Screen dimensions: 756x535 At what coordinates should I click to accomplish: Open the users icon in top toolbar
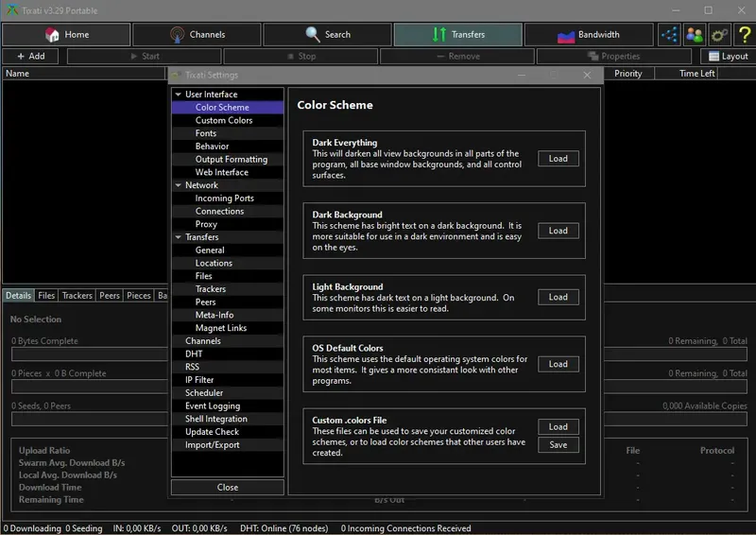click(x=695, y=35)
